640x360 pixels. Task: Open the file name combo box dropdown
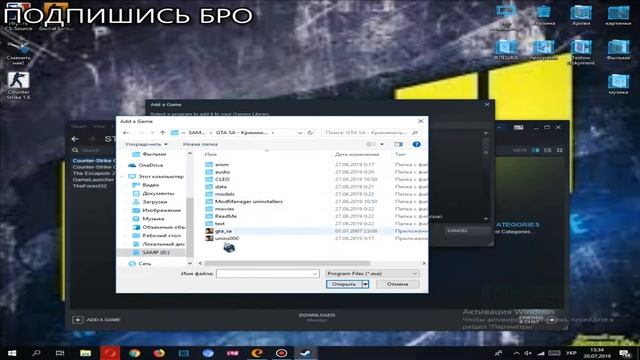[x=315, y=273]
